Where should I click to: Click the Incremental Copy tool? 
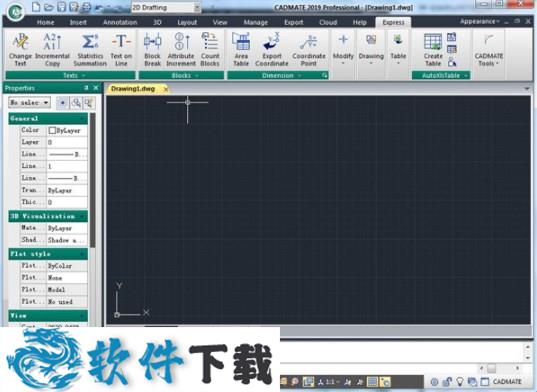click(52, 50)
